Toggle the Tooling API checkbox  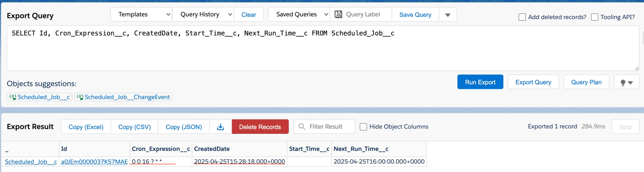[594, 17]
